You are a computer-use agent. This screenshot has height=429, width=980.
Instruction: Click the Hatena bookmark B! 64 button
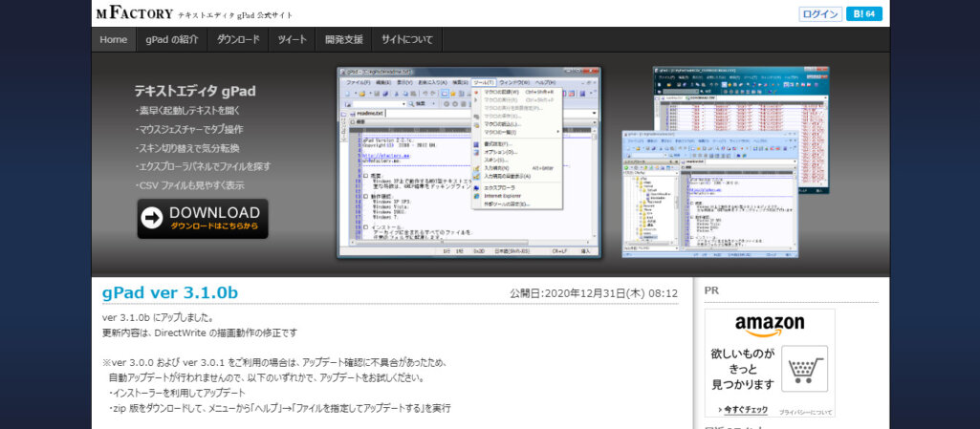tap(864, 14)
